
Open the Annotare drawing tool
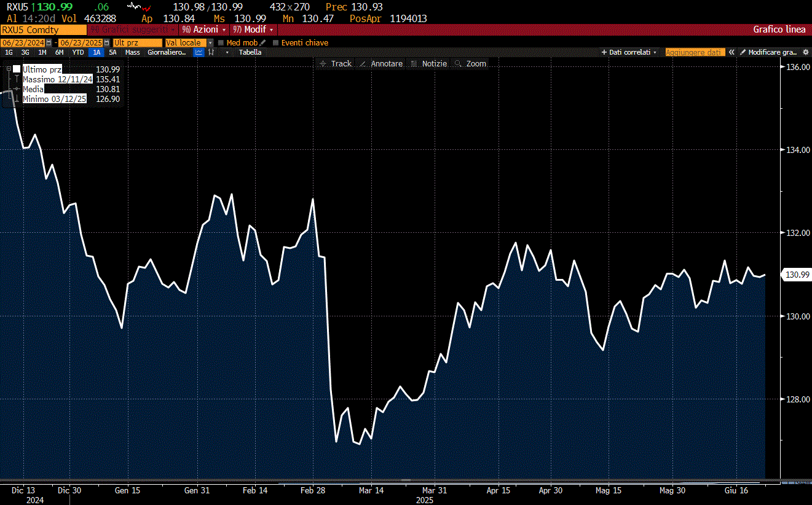[381, 64]
